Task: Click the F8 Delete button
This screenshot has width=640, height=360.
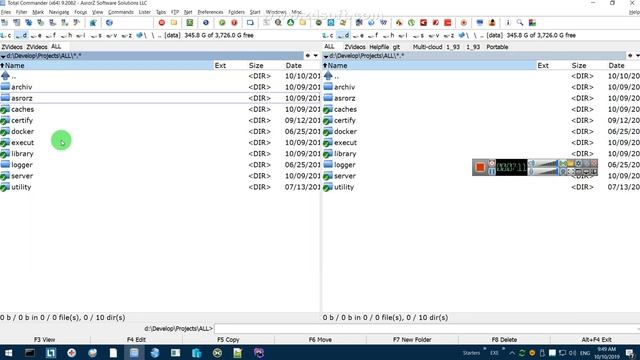Action: click(504, 340)
